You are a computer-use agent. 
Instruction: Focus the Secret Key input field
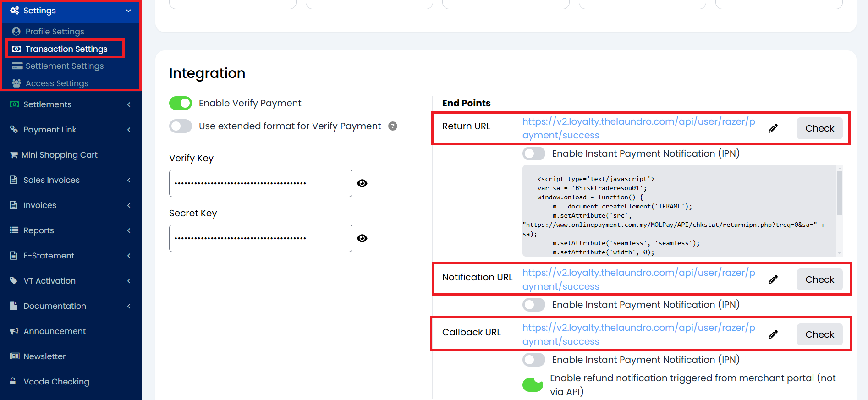pos(261,238)
